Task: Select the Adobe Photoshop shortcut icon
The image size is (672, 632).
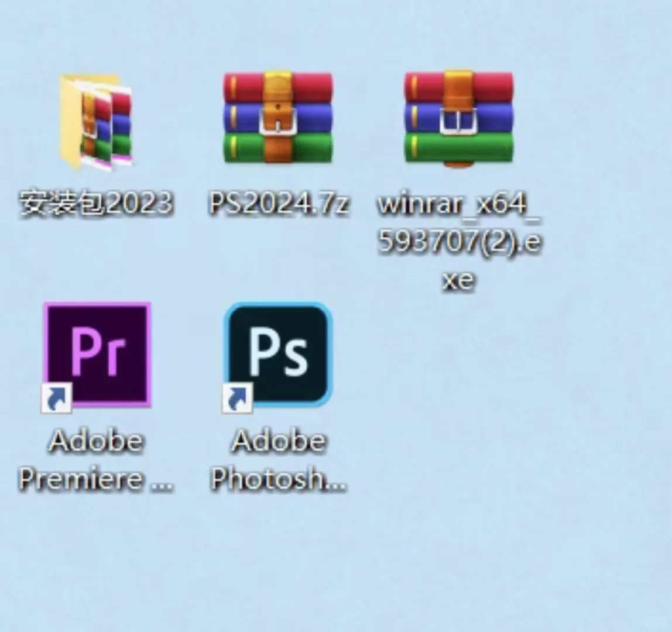Action: (277, 357)
